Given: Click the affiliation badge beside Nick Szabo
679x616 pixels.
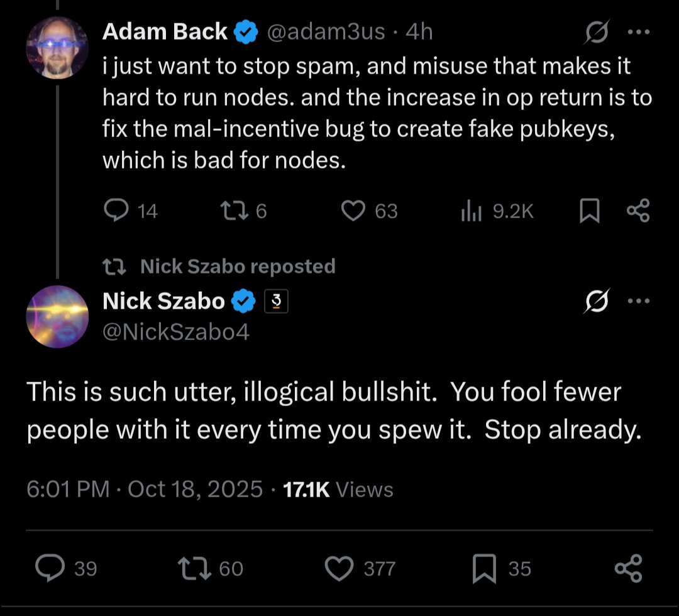Looking at the screenshot, I should tap(276, 302).
